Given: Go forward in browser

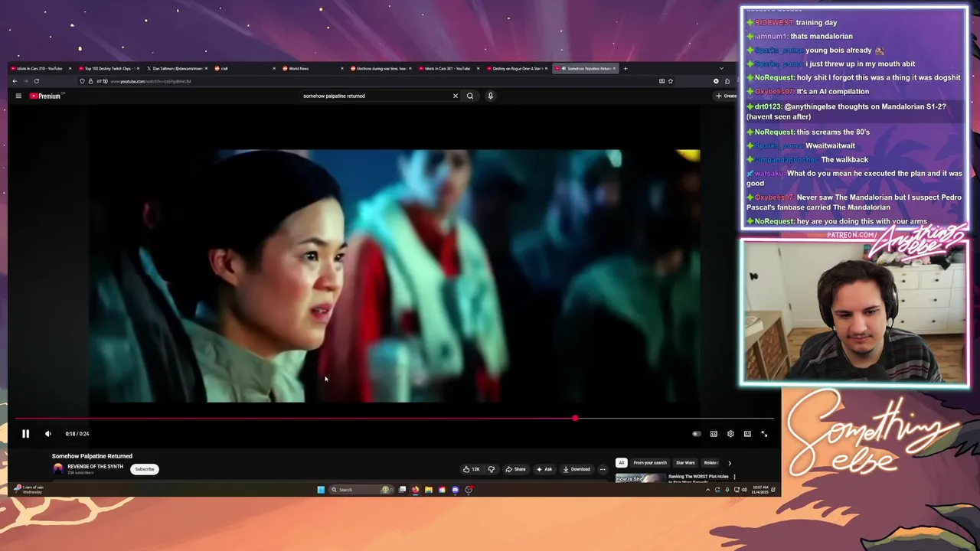Looking at the screenshot, I should [x=25, y=81].
